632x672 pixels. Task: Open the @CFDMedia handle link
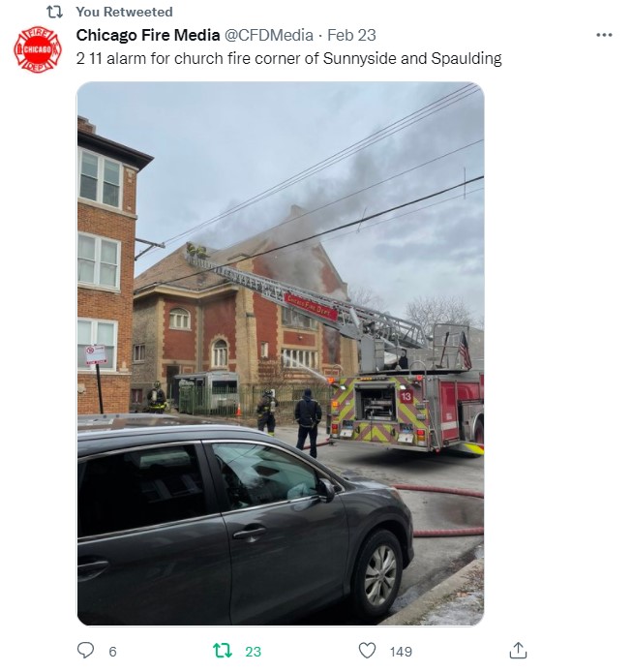(269, 35)
